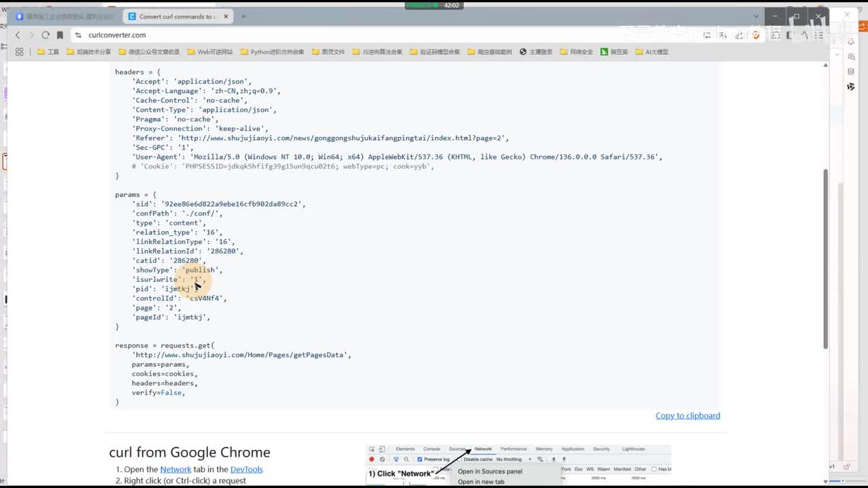
Task: Open the site information icon beside the URL
Action: point(78,35)
